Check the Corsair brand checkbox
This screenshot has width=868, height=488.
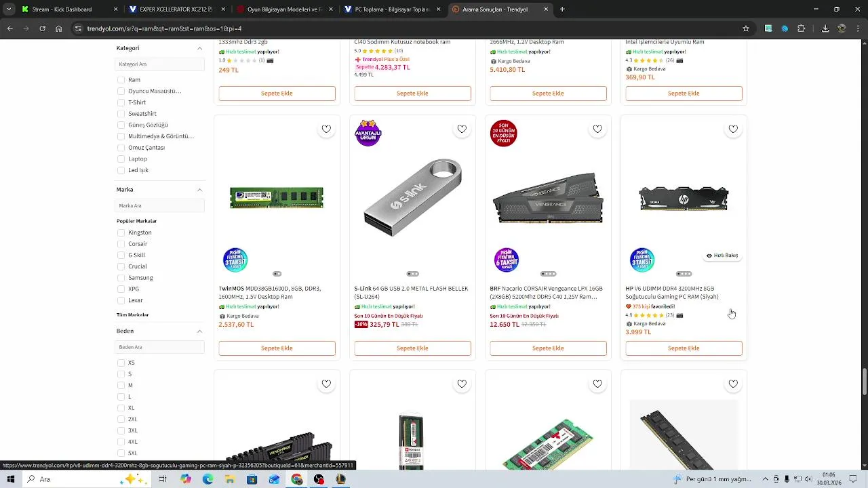(121, 244)
